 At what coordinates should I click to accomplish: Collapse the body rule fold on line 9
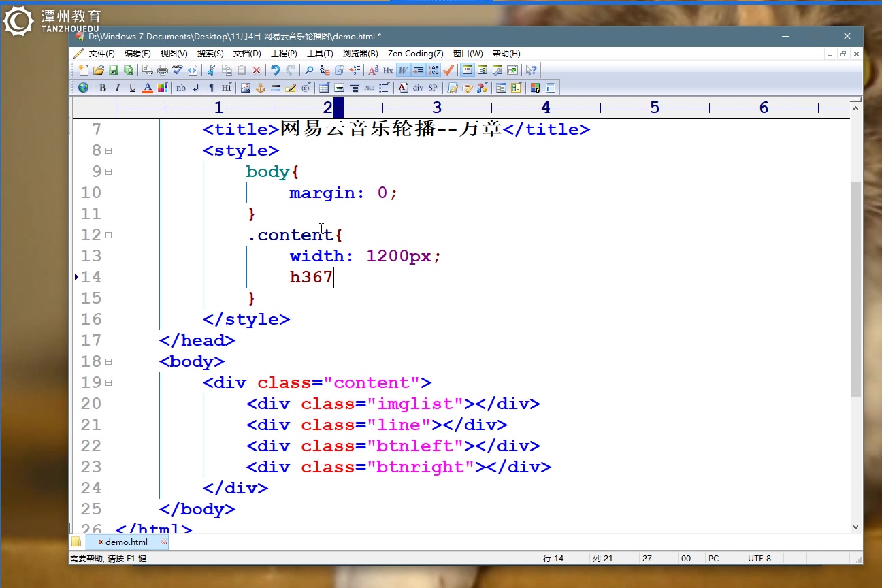[108, 171]
